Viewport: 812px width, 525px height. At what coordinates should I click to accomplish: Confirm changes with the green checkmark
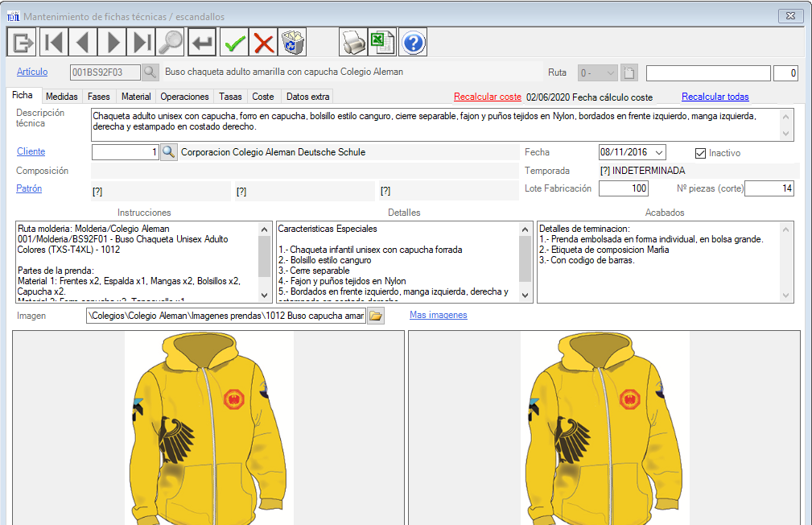tap(234, 42)
